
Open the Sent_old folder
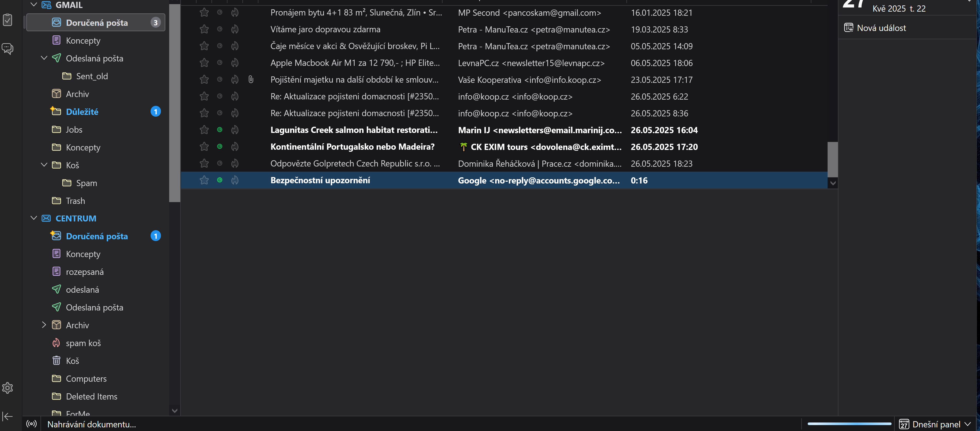96,76
